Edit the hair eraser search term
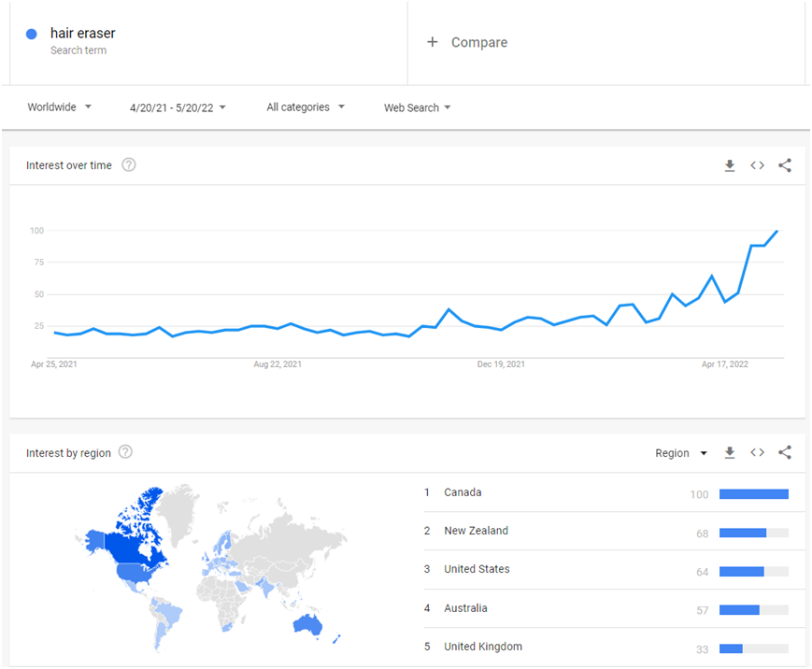 [x=82, y=33]
